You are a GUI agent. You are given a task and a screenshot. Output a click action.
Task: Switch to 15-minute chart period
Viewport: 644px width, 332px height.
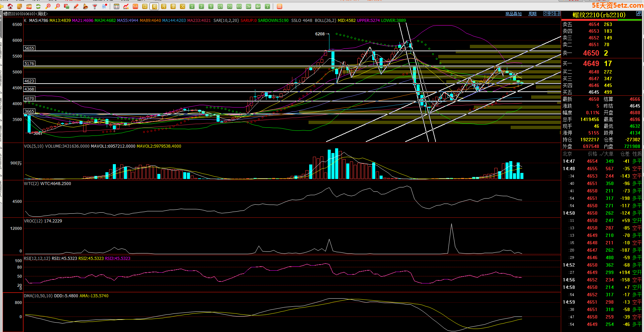(x=220, y=6)
